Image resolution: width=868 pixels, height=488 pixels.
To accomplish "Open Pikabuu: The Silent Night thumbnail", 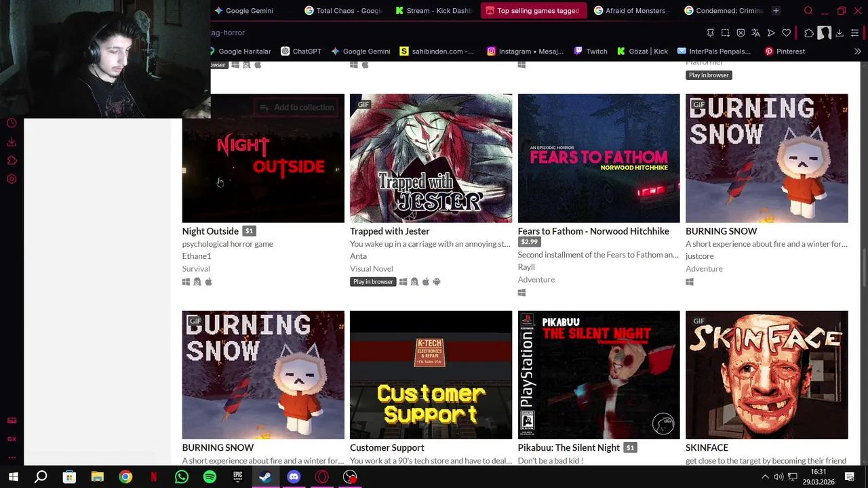I will pos(599,375).
